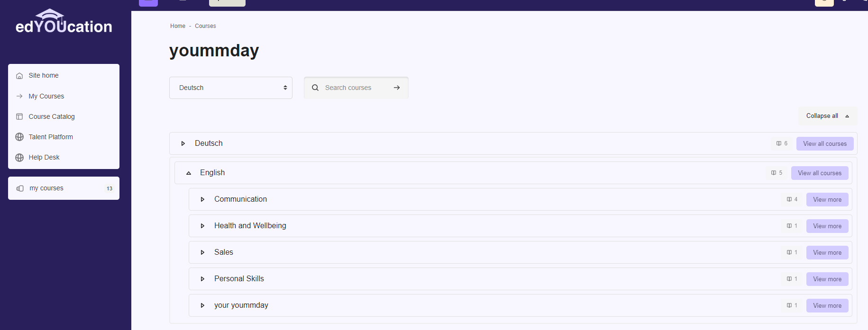Click the English course count 5
Viewport: 868px width, 330px height.
tap(777, 173)
